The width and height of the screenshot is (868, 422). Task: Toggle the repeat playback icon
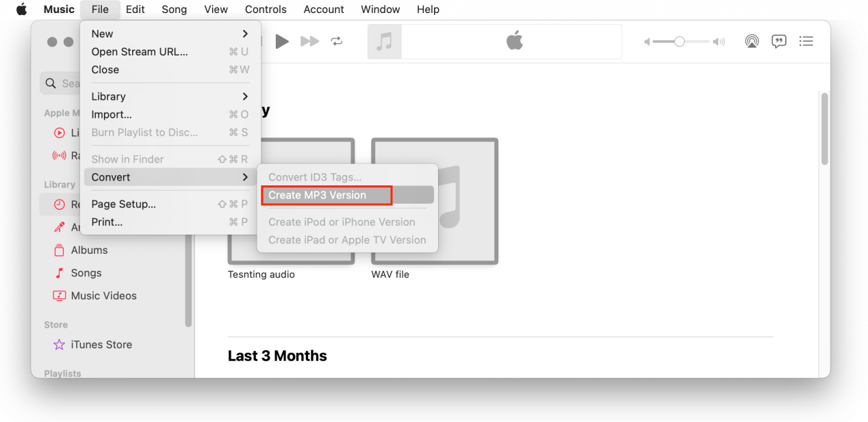click(x=337, y=42)
